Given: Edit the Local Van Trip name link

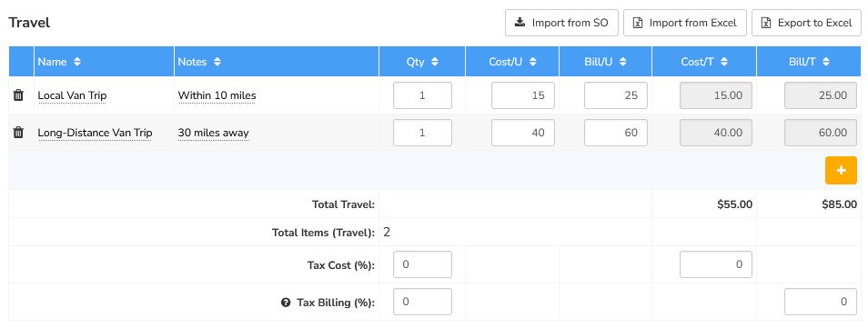Looking at the screenshot, I should (x=72, y=95).
